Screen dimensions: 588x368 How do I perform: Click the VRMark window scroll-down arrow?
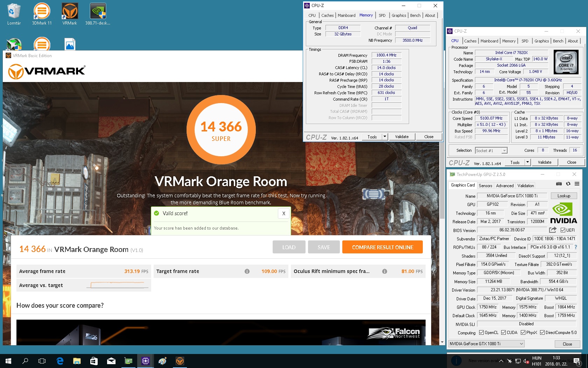point(442,342)
